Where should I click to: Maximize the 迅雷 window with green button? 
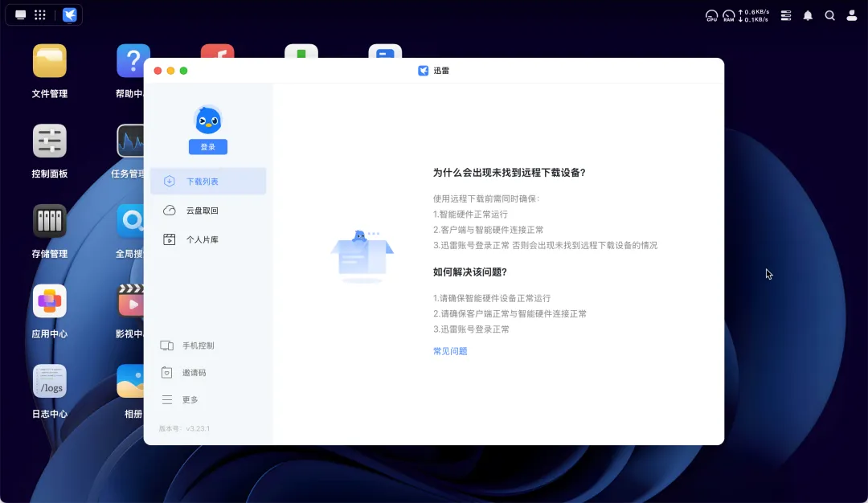click(x=184, y=71)
